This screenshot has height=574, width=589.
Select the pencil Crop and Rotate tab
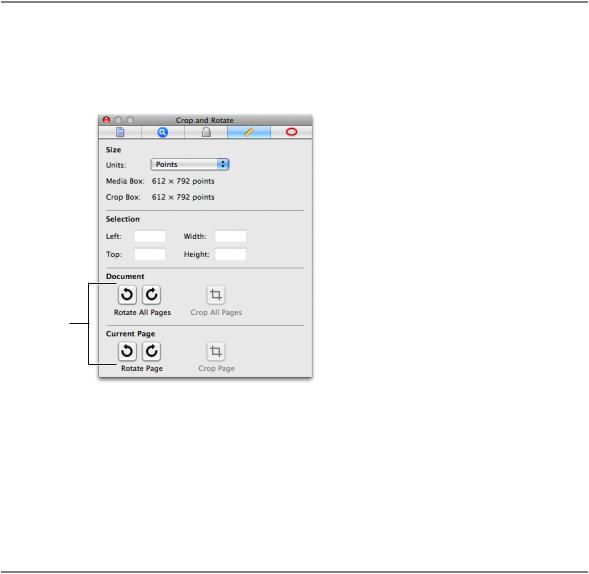tap(249, 132)
